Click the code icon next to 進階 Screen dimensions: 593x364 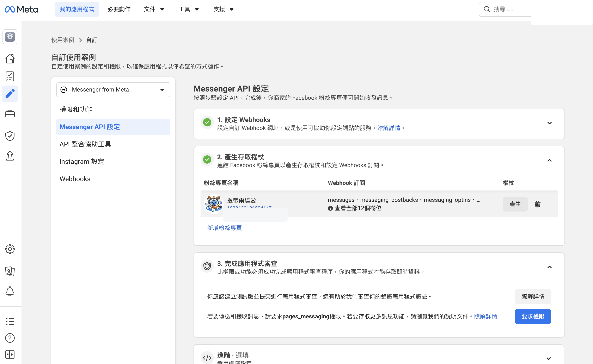click(x=207, y=358)
